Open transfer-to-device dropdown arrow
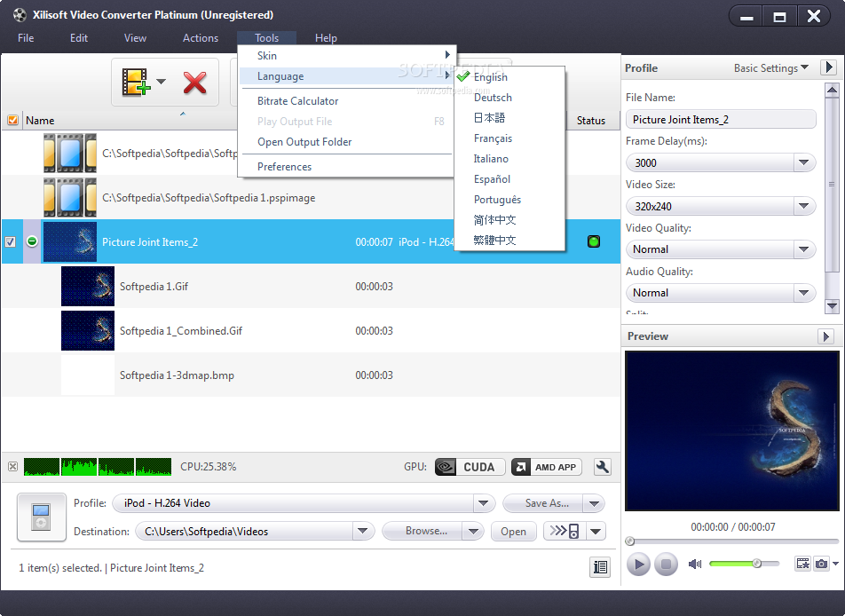This screenshot has width=845, height=616. [x=596, y=531]
